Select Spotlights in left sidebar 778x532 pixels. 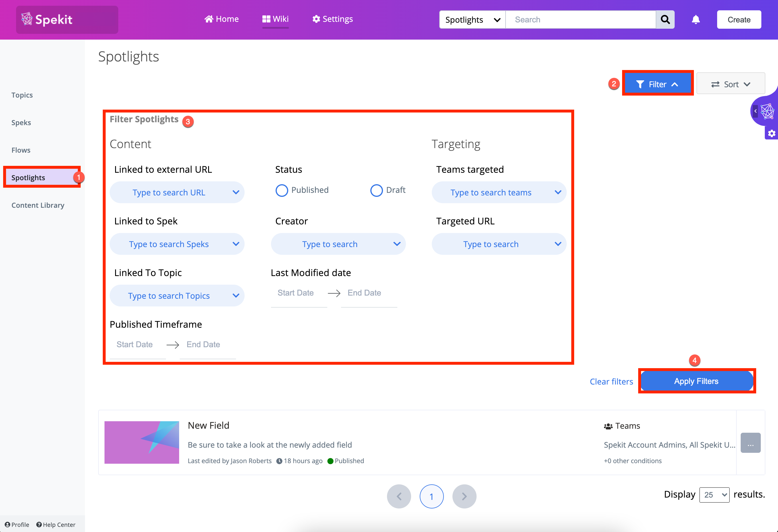42,177
